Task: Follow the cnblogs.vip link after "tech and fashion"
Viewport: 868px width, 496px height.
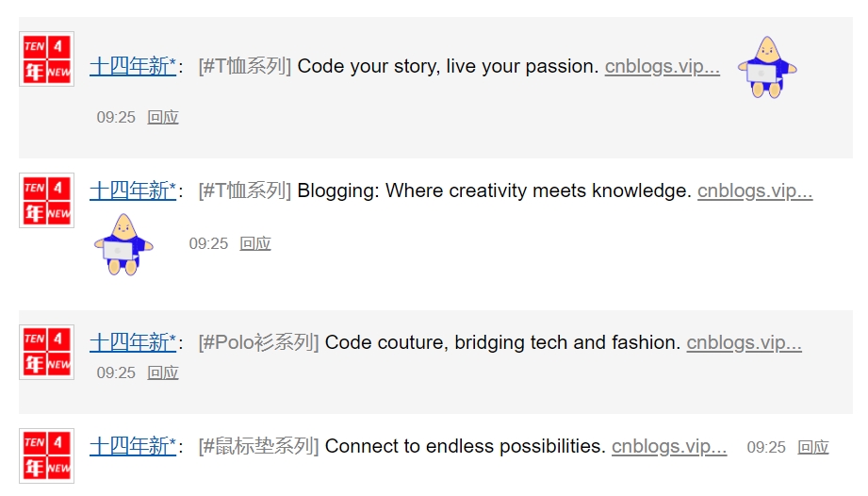Action: point(744,342)
